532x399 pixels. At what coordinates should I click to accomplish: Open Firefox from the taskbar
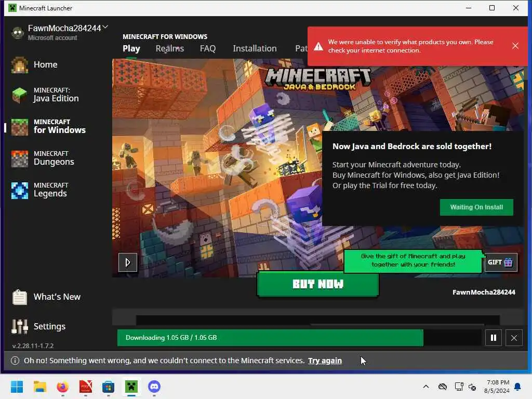coord(63,387)
